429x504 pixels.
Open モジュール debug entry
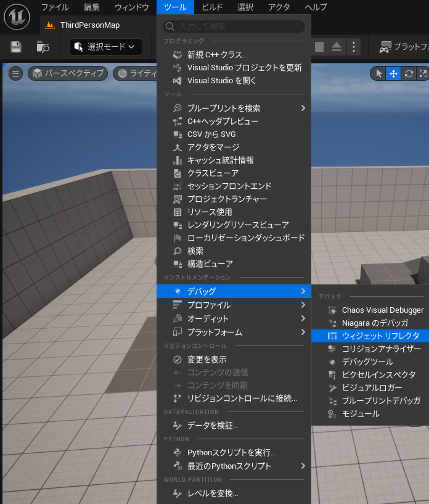370,414
